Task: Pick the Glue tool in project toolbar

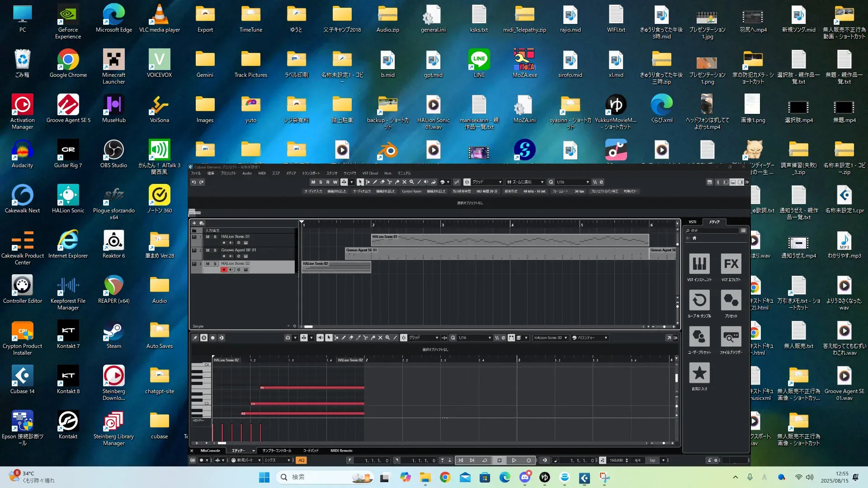Action: pos(397,182)
